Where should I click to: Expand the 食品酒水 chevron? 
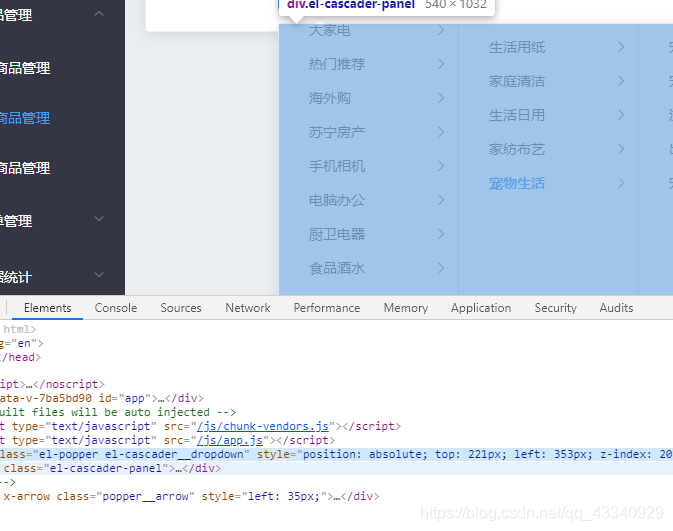pos(441,268)
